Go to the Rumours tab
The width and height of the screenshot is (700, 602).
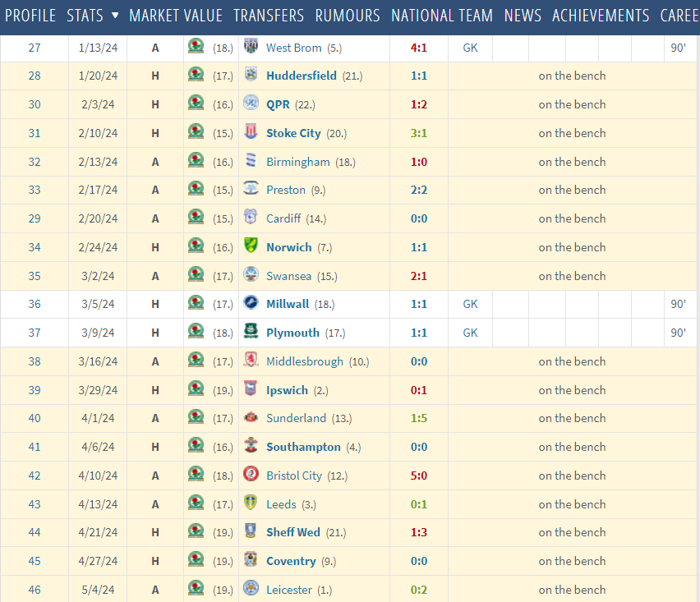[348, 16]
